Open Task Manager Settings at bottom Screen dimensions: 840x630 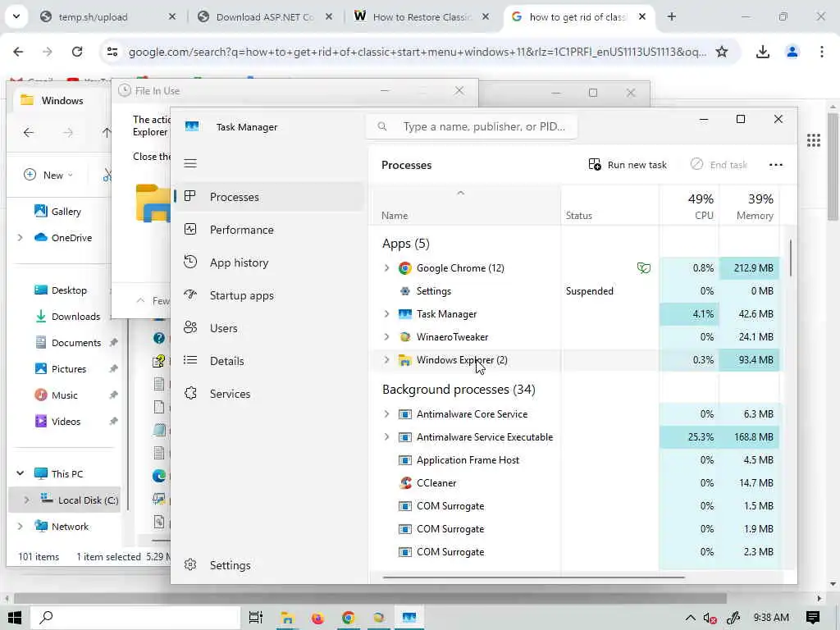pyautogui.click(x=269, y=565)
